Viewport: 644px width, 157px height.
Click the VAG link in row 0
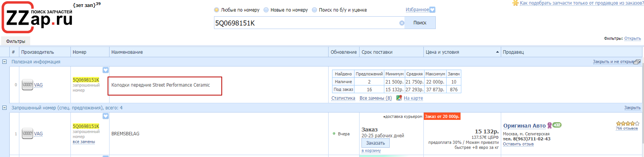[x=38, y=85]
